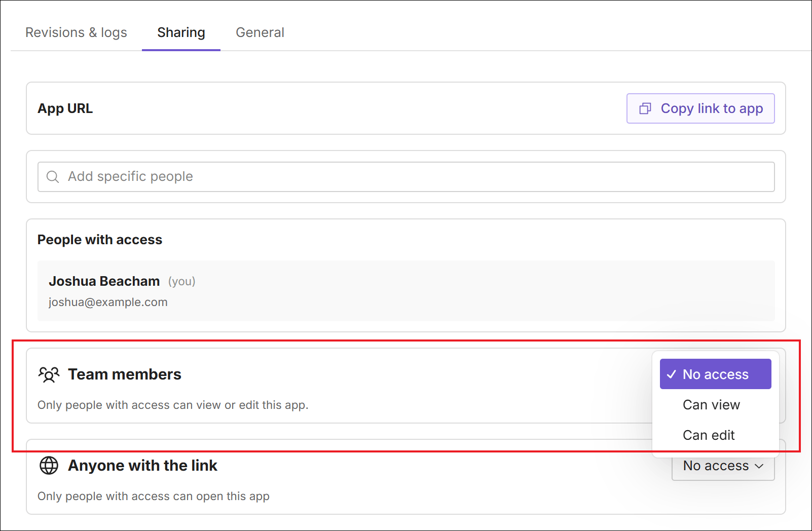Click the copy icon on Copy link to app
The width and height of the screenshot is (812, 531).
(645, 108)
